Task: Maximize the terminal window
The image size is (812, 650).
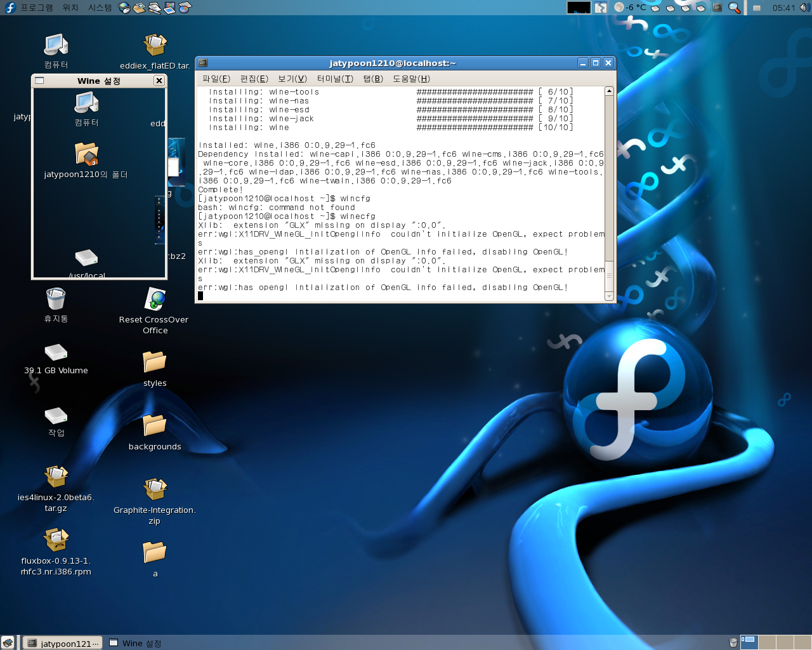Action: pyautogui.click(x=596, y=63)
